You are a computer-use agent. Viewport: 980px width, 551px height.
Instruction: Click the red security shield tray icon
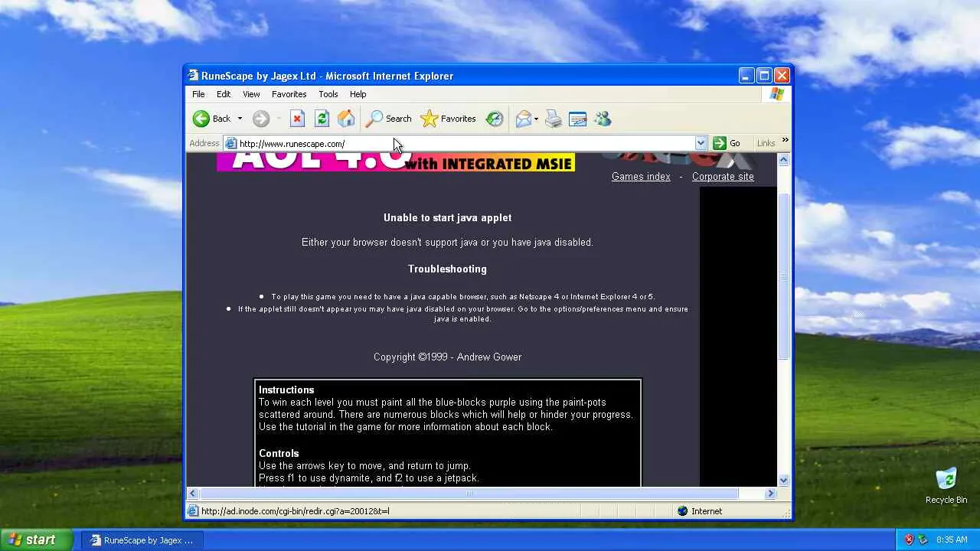909,540
